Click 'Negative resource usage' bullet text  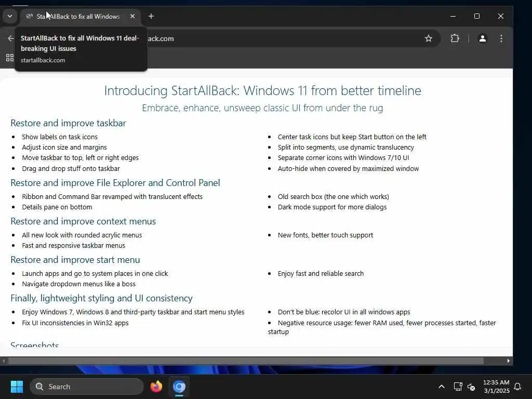point(382,327)
